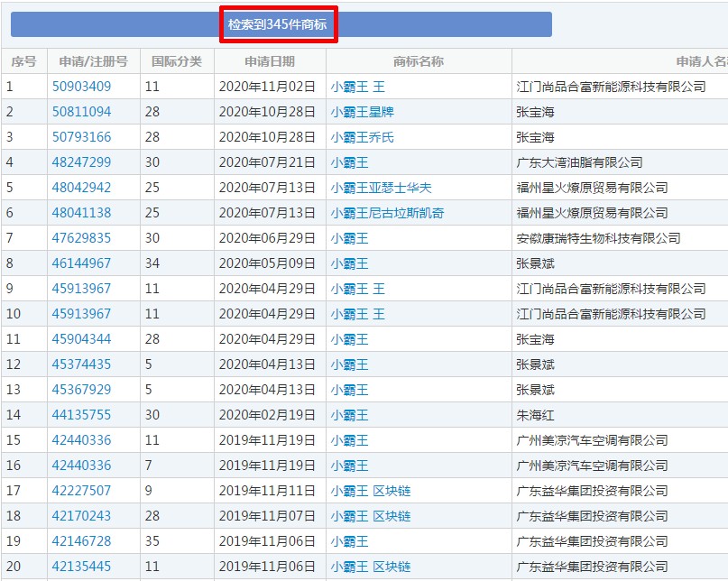
Task: Open registration number 50793166
Action: (82, 137)
